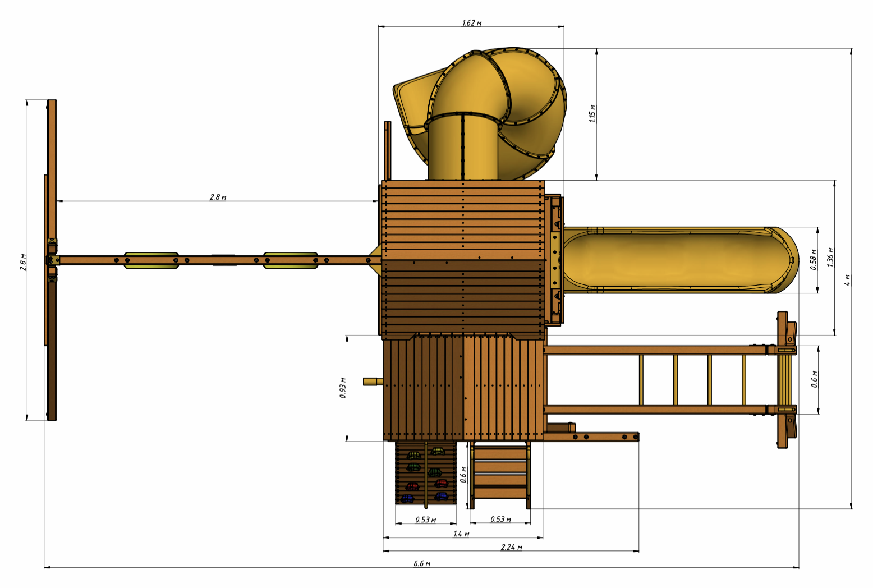The height and width of the screenshot is (588, 873).
Task: Select the 1.15 м spiral slide height label
Action: click(592, 113)
